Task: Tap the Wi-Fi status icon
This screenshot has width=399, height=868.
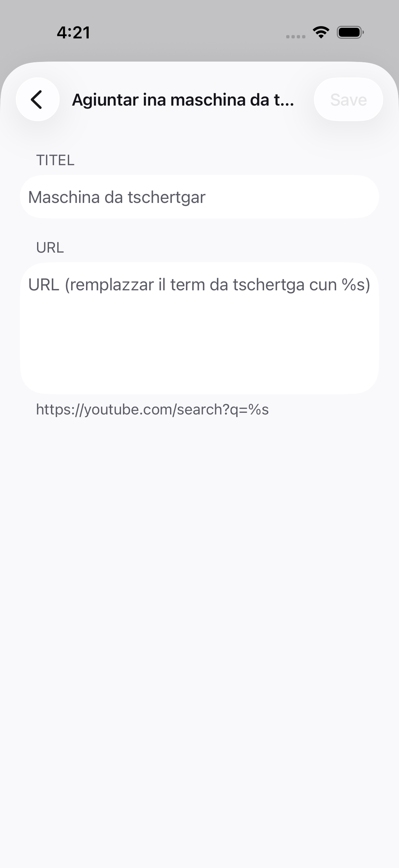Action: pos(321,32)
